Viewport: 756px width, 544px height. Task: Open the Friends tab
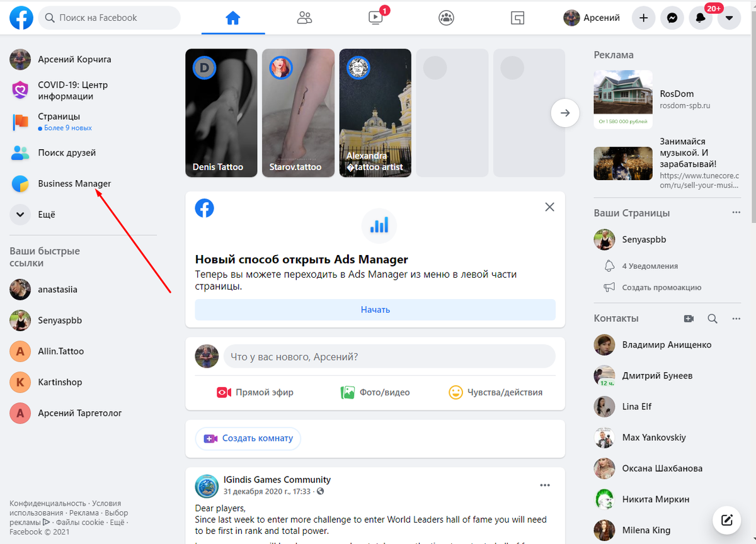(304, 18)
